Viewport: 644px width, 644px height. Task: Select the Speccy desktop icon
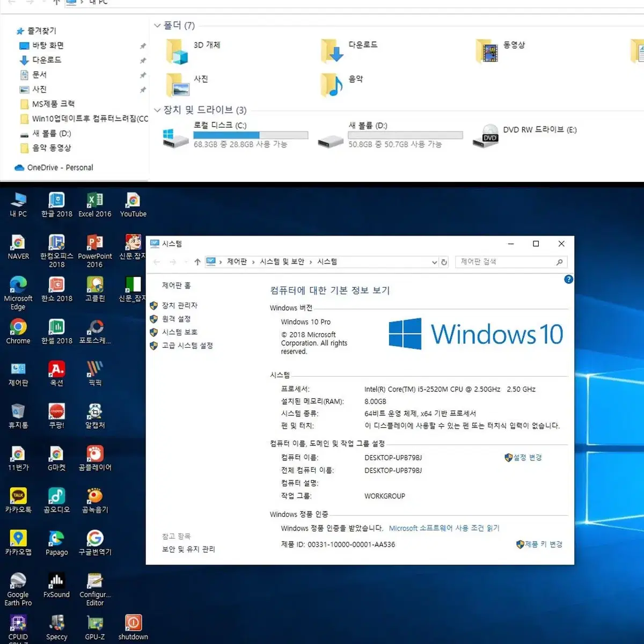[x=57, y=628]
